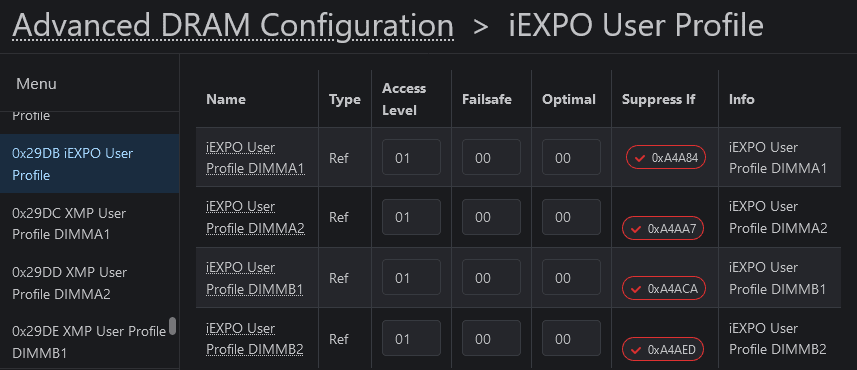Viewport: 857px width, 370px height.
Task: Click the Optimal field for DIMMA1 row
Action: click(571, 157)
